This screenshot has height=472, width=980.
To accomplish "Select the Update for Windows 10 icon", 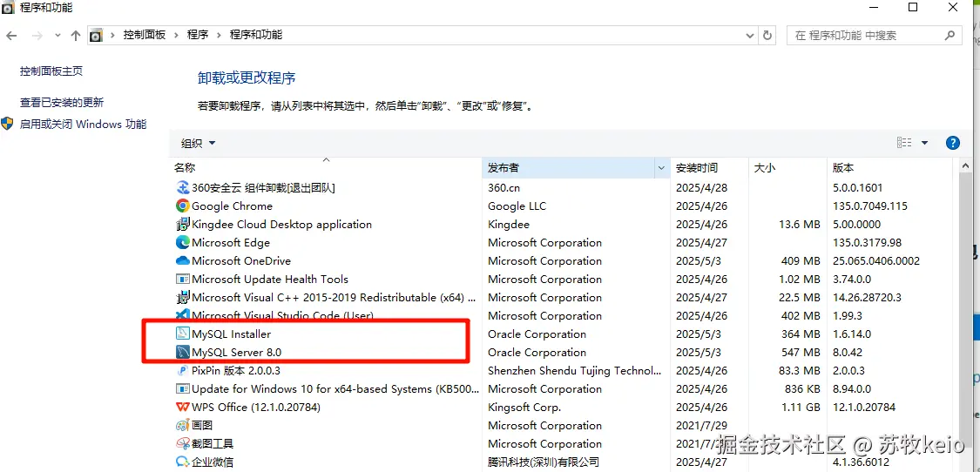I will [183, 388].
